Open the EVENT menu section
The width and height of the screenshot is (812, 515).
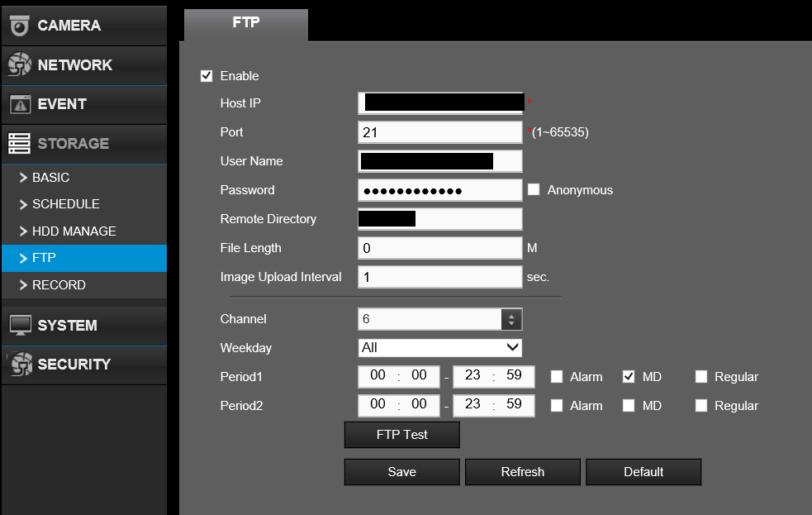[x=84, y=104]
